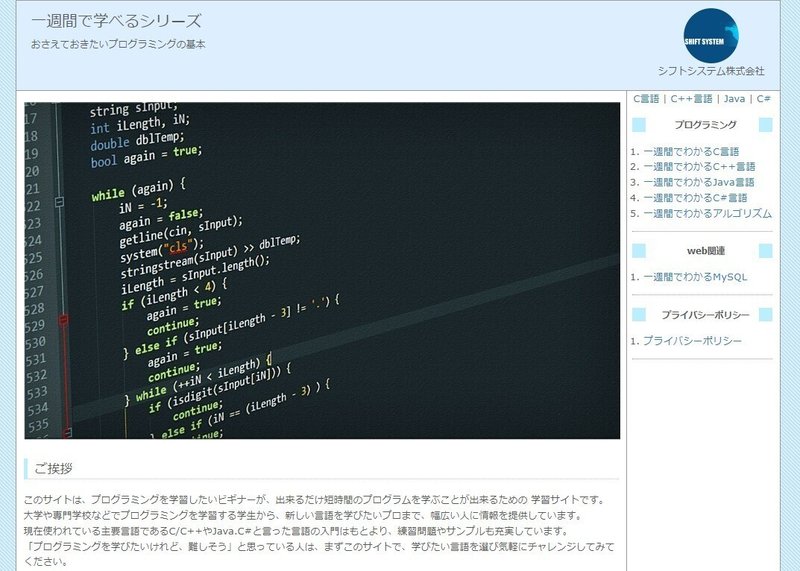
Task: Open the C# top navigation link
Action: (x=763, y=99)
